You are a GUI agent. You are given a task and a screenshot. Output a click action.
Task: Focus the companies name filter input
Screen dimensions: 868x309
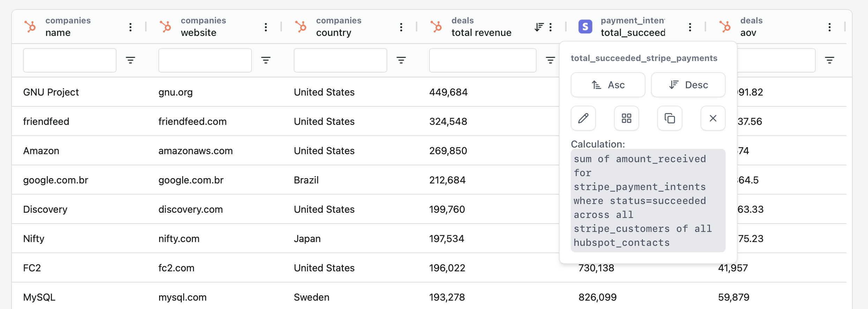coord(70,60)
